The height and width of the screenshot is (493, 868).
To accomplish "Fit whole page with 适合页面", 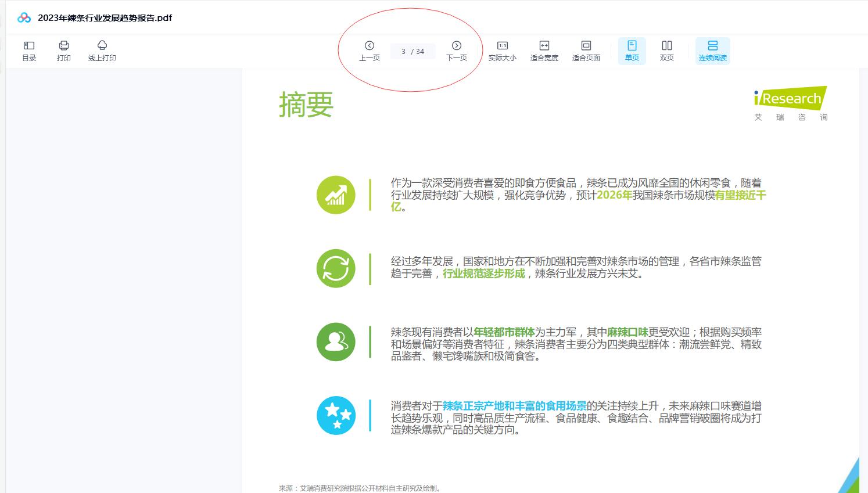I will [586, 51].
